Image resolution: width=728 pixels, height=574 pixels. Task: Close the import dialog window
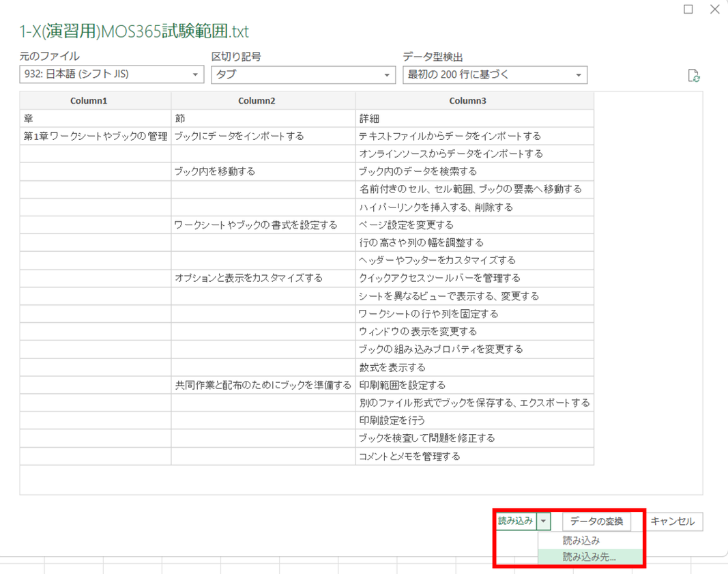coord(715,10)
